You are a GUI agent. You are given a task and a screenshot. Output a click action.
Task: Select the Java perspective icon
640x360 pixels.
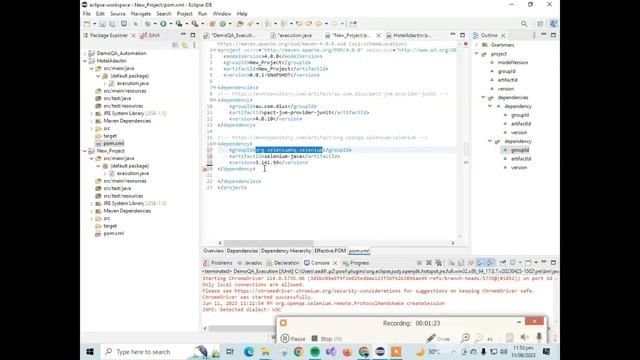point(553,24)
